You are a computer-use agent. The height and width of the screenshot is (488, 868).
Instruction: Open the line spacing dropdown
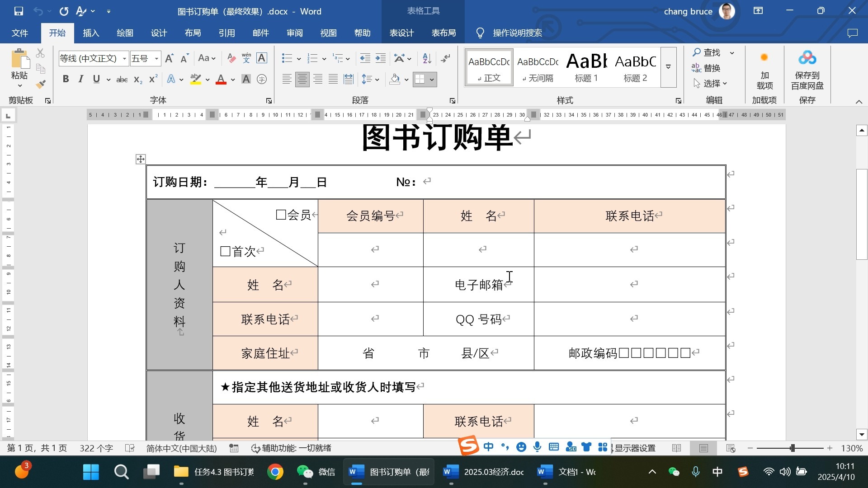(x=377, y=79)
